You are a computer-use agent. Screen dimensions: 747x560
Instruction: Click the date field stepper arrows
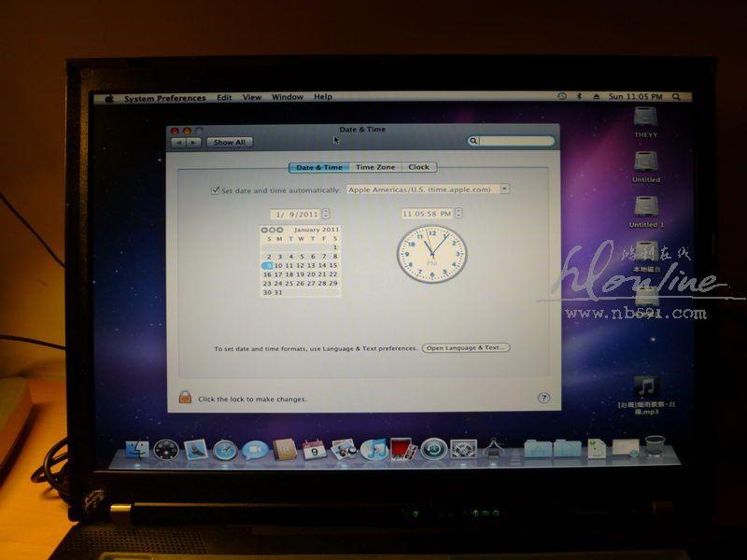coord(326,214)
